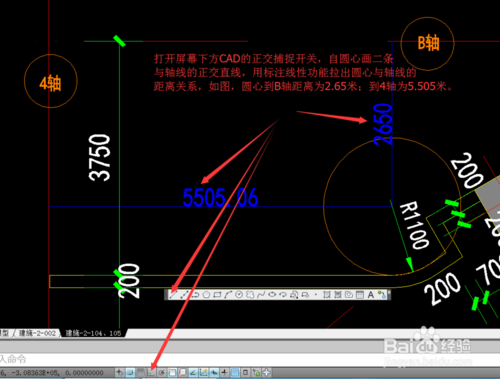Toggle Selection Cycling in status bar
This screenshot has width=500, height=379.
[x=256, y=372]
